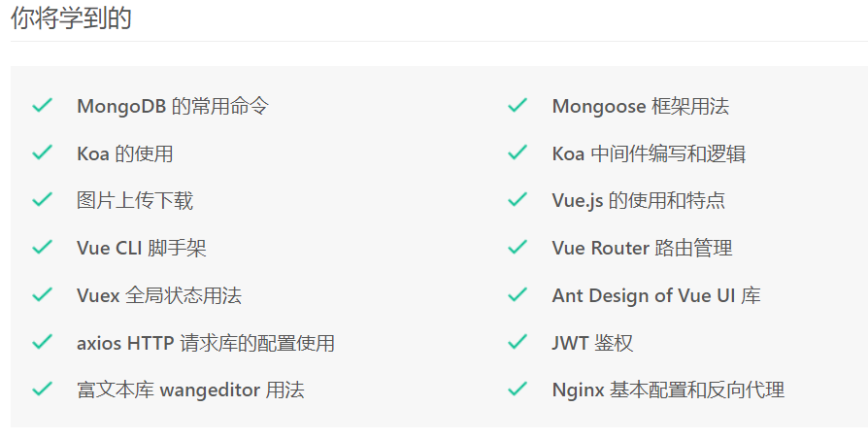This screenshot has height=441, width=868.
Task: Click the checkmark before axios HTTP 请求库的配置使用
Action: click(42, 342)
